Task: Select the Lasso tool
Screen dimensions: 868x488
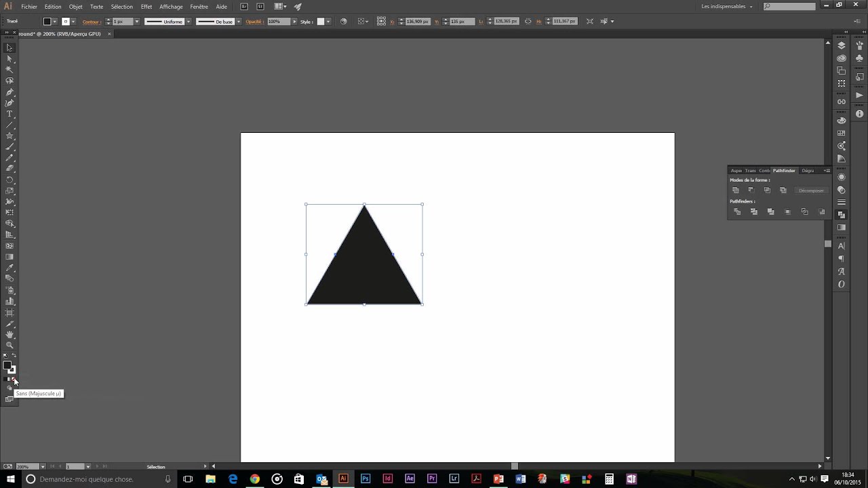Action: coord(9,81)
